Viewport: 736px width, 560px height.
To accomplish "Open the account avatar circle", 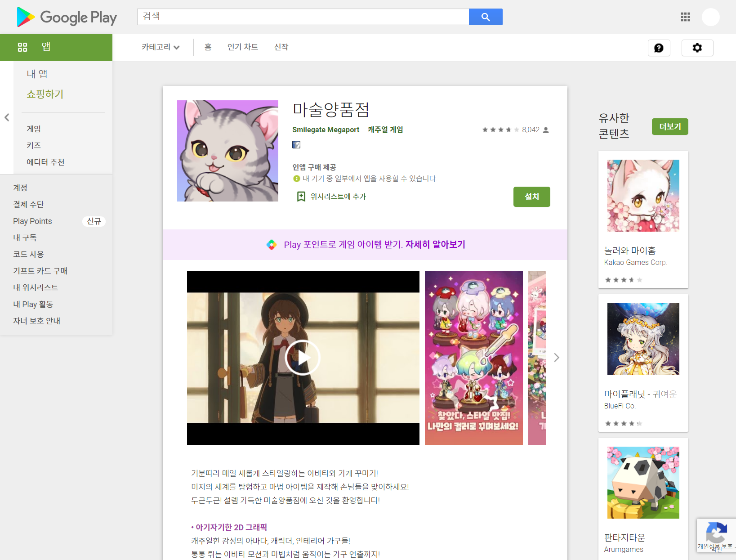I will pos(711,17).
